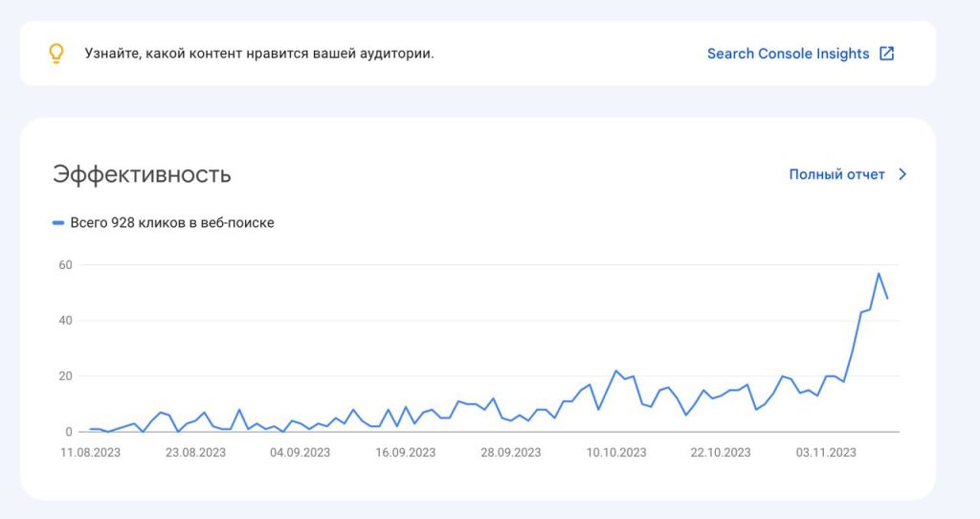Click the 60 value label on y-axis
980x519 pixels.
pos(66,265)
